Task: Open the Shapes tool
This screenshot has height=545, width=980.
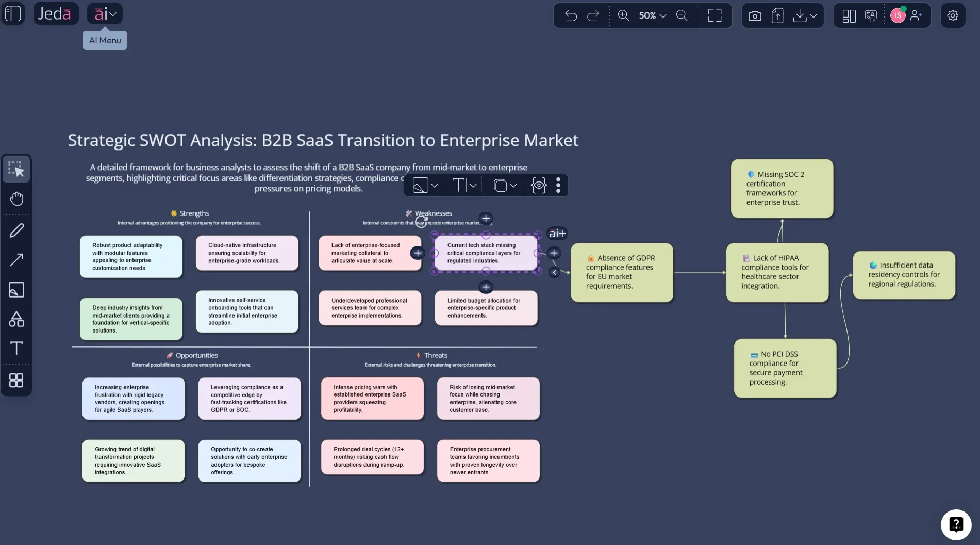Action: click(16, 319)
